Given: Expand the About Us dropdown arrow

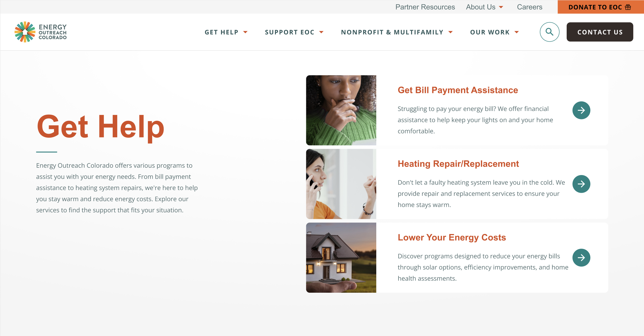Looking at the screenshot, I should click(x=501, y=7).
